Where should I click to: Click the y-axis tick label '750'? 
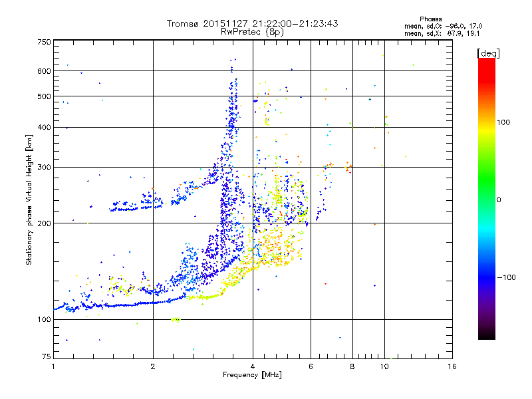[45, 42]
